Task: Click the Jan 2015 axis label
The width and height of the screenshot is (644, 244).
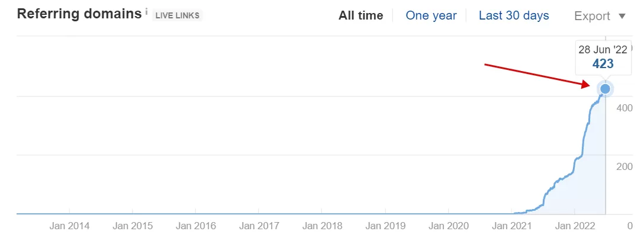Action: [x=133, y=226]
